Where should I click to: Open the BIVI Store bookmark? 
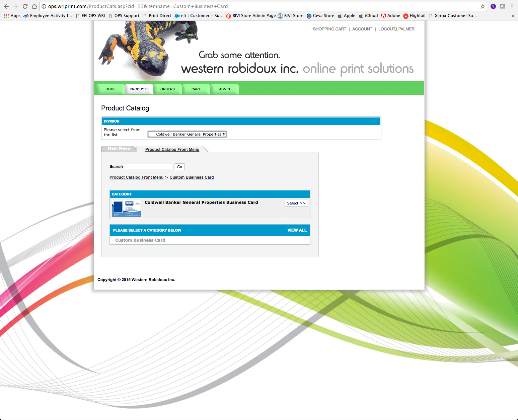coord(291,16)
